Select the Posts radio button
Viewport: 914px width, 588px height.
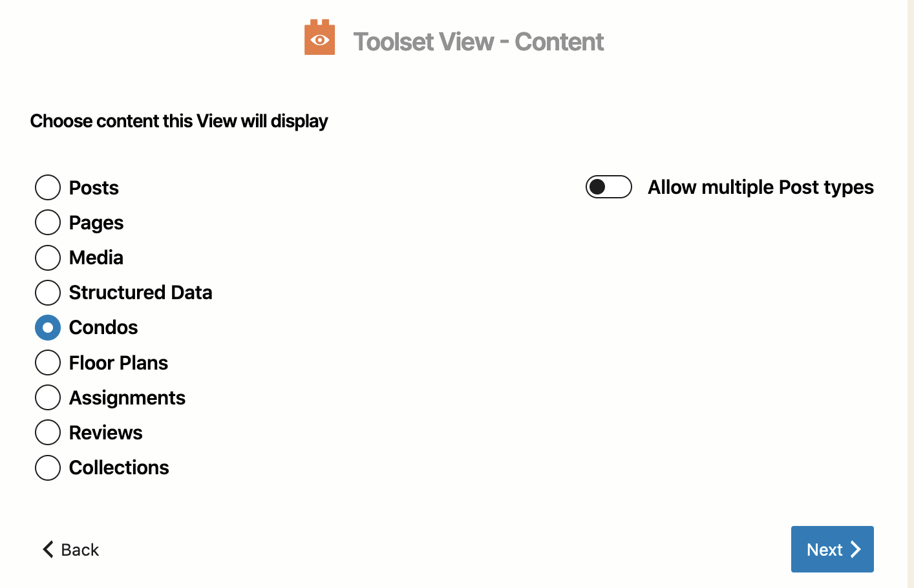48,187
